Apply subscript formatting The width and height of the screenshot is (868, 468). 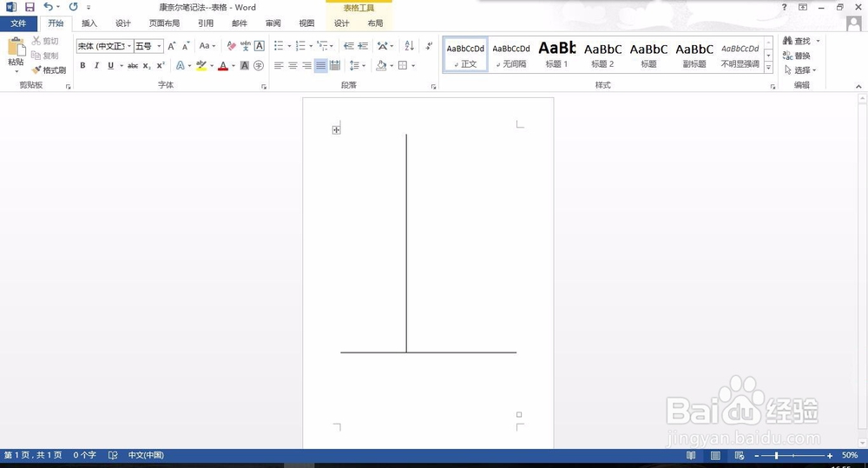[147, 65]
